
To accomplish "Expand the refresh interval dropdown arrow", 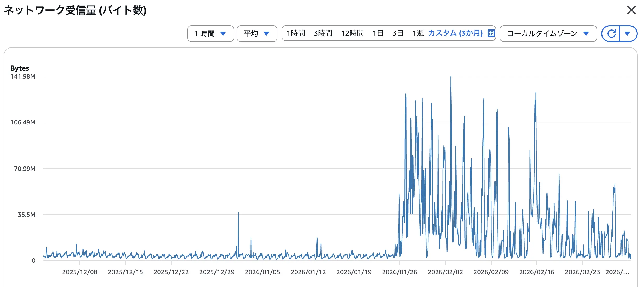I will 628,34.
